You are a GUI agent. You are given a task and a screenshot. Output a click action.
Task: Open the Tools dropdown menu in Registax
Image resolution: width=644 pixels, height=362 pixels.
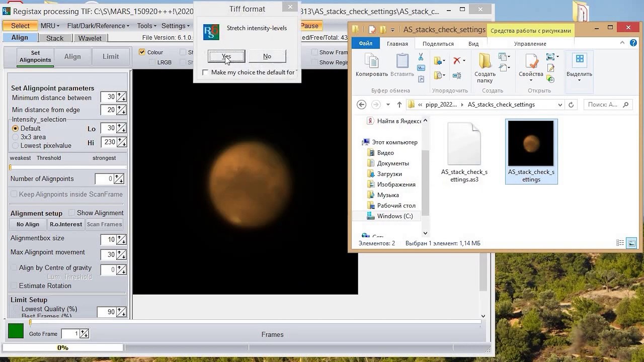tap(147, 26)
